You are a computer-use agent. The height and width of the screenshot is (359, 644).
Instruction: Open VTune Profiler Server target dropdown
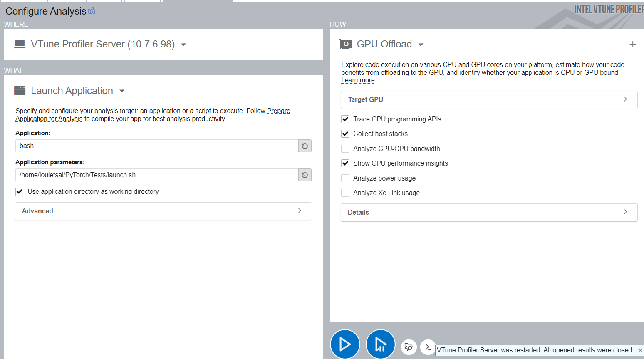[183, 45]
